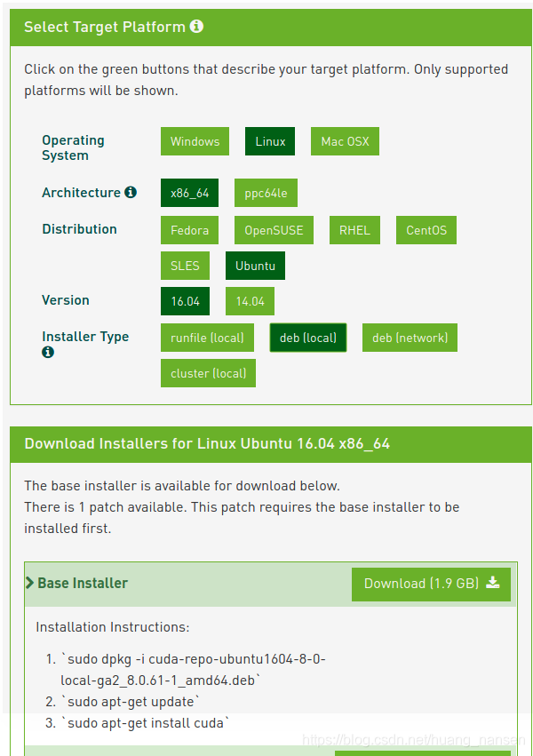Image resolution: width=533 pixels, height=756 pixels.
Task: Expand the Base Installer chevron
Action: (x=30, y=583)
